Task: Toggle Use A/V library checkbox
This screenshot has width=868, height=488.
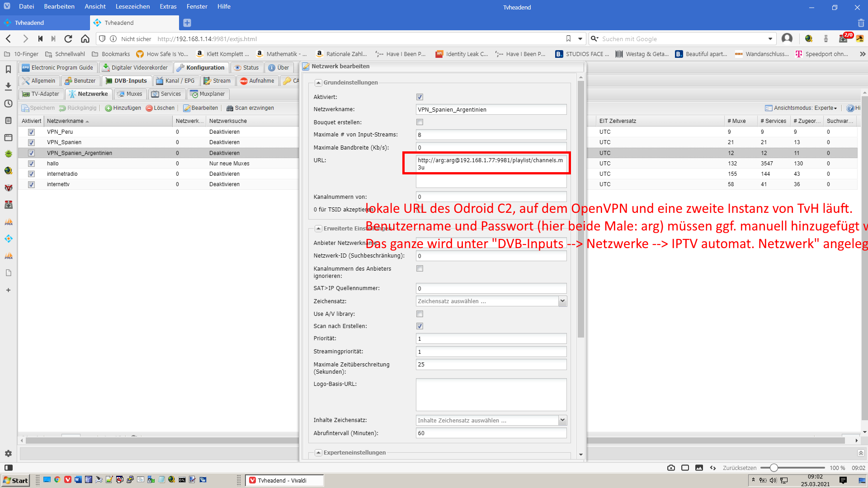Action: [x=420, y=314]
